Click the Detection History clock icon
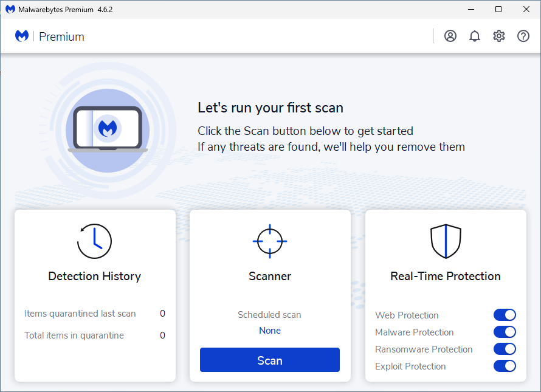This screenshot has height=392, width=541. point(94,241)
